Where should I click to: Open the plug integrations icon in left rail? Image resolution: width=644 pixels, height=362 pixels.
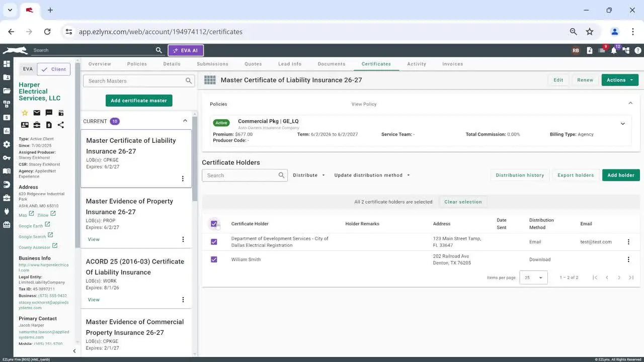click(7, 211)
